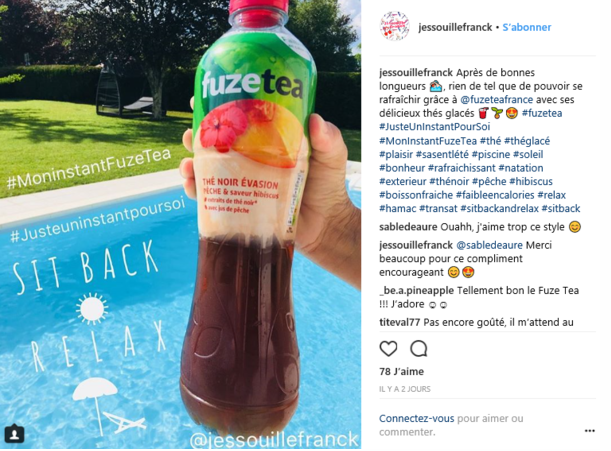View commenter sabledeaure's profile
The height and width of the screenshot is (451, 611).
(x=408, y=227)
